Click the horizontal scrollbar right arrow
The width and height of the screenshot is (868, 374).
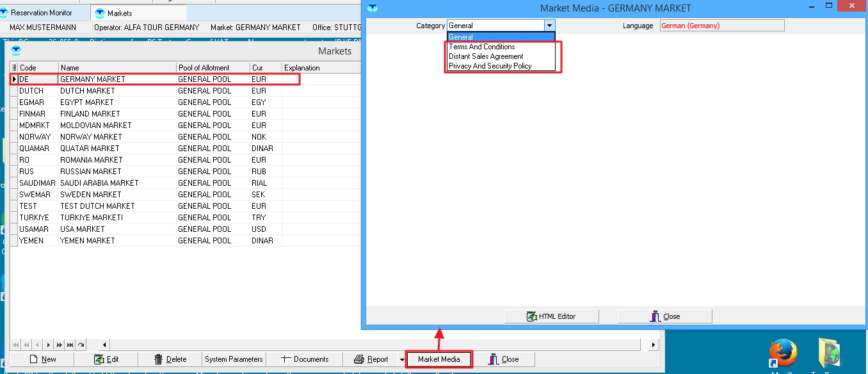click(x=654, y=345)
